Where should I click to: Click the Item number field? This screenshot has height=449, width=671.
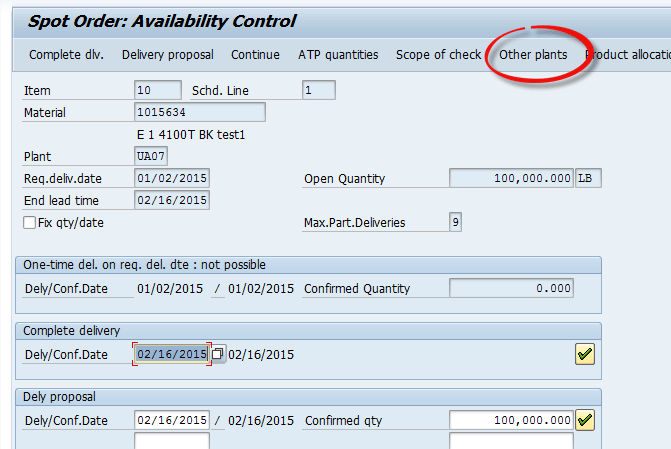158,90
